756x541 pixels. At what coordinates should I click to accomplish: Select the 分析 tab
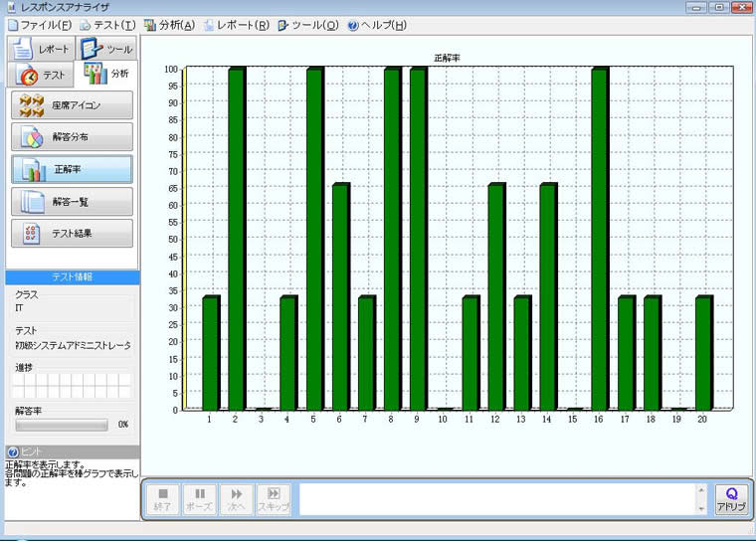click(106, 74)
